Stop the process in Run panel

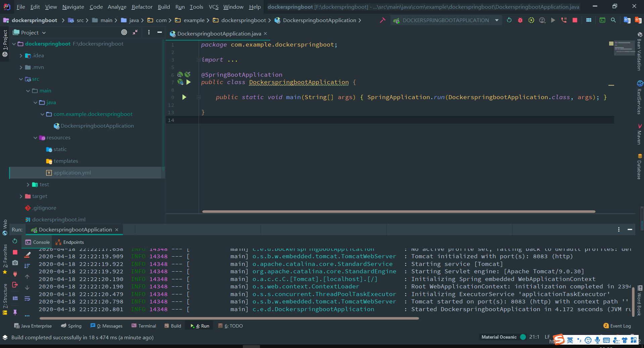click(15, 252)
